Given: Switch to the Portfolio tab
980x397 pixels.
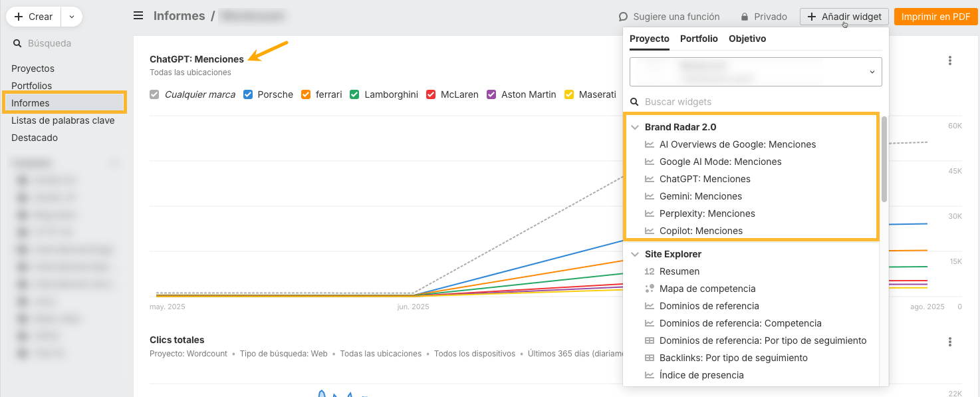Looking at the screenshot, I should 699,39.
